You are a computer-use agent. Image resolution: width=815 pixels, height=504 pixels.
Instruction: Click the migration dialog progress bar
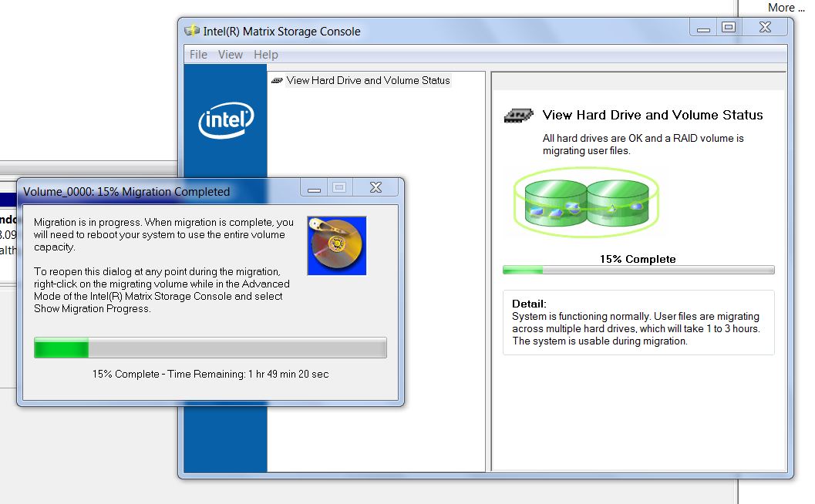(x=210, y=348)
